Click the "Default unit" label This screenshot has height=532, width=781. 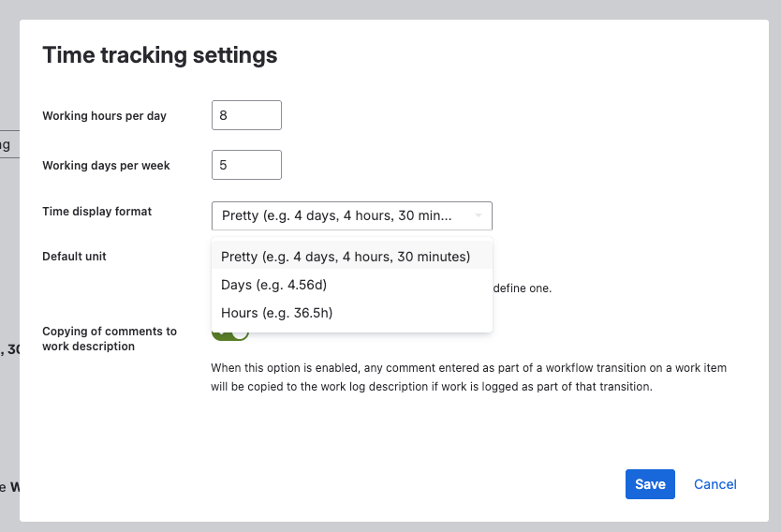click(74, 257)
